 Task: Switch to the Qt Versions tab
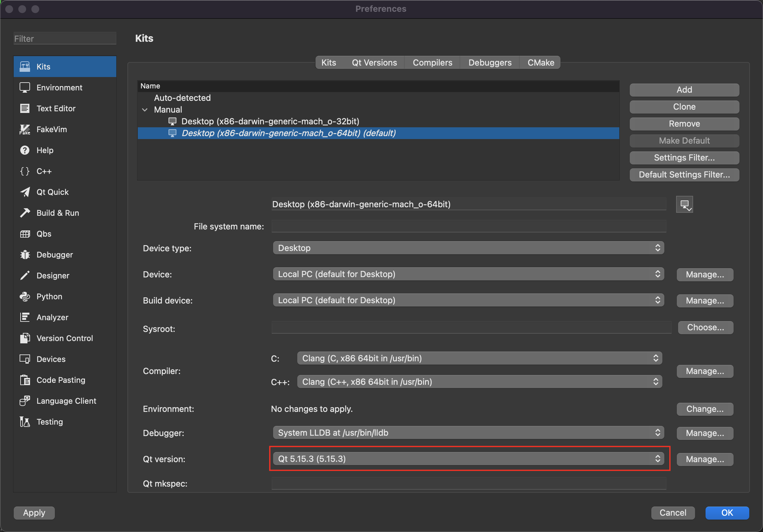(x=374, y=62)
